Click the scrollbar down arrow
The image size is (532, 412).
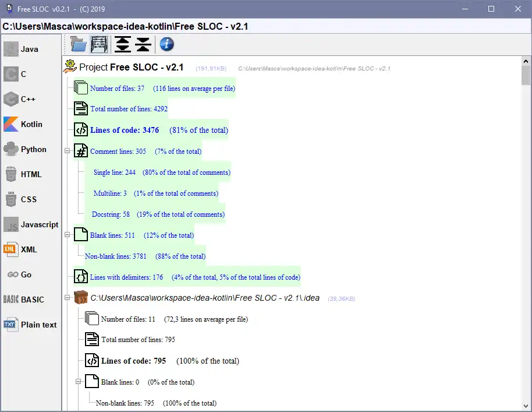point(526,406)
